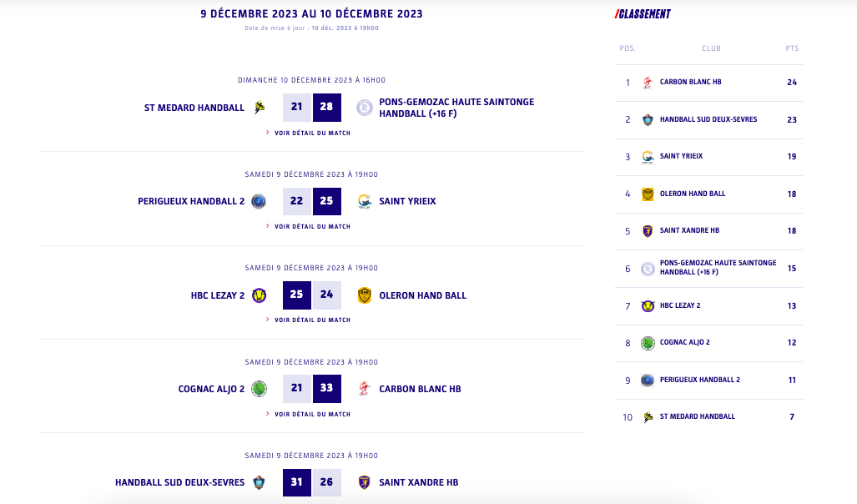Click Perigueux Handball 2 match logo
Screen dimensions: 857x504
click(259, 201)
